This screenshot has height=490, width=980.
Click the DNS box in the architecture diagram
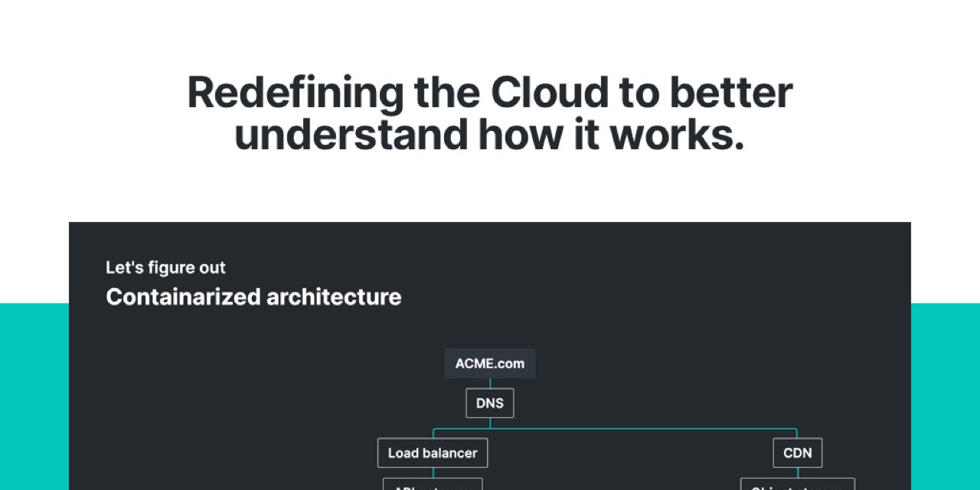coord(489,403)
